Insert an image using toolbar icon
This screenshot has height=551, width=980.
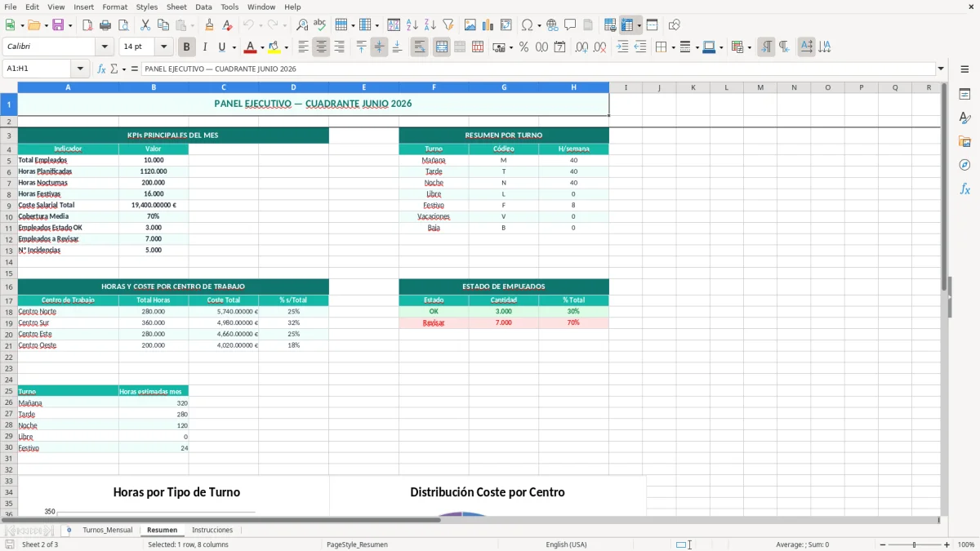470,25
